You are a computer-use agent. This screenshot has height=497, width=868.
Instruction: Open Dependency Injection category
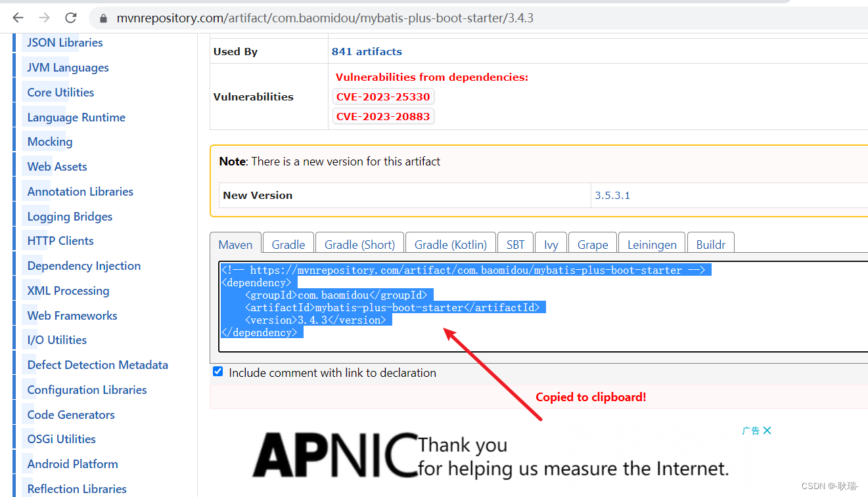84,266
